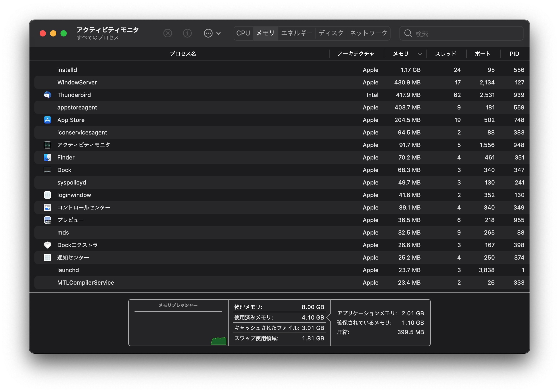The width and height of the screenshot is (559, 392).
Task: Click the アプリケーションメモリ 2.01 GB entry
Action: point(380,313)
